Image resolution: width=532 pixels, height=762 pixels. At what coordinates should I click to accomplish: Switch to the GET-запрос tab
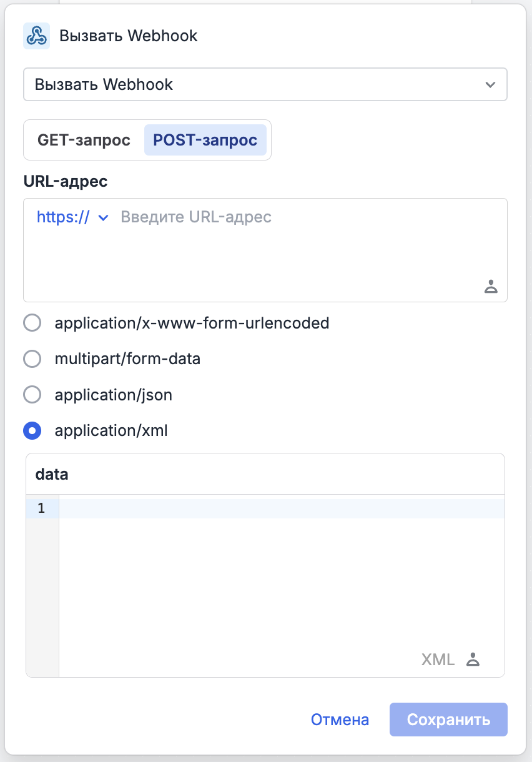(x=84, y=140)
